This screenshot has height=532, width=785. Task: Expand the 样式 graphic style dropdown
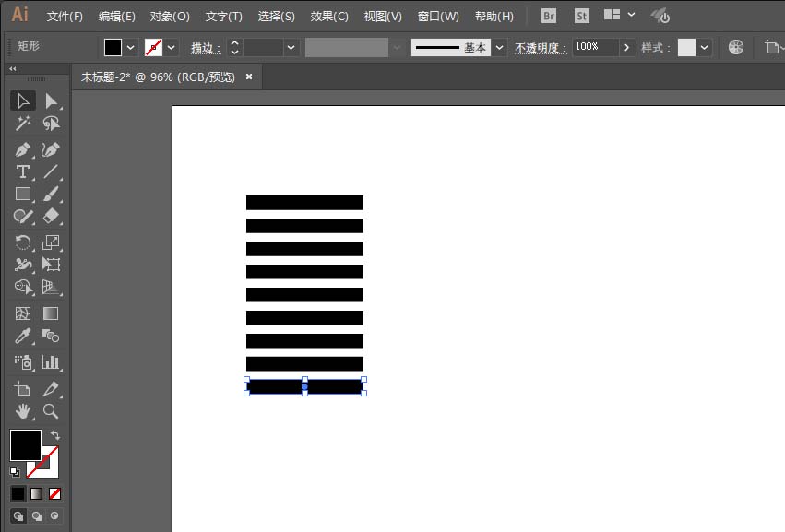pyautogui.click(x=705, y=48)
